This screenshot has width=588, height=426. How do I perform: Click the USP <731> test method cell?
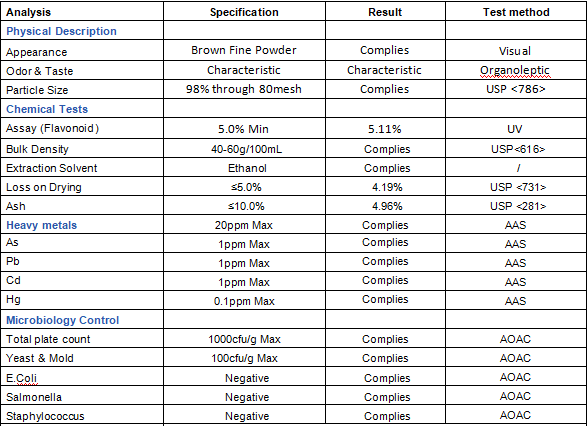click(518, 187)
